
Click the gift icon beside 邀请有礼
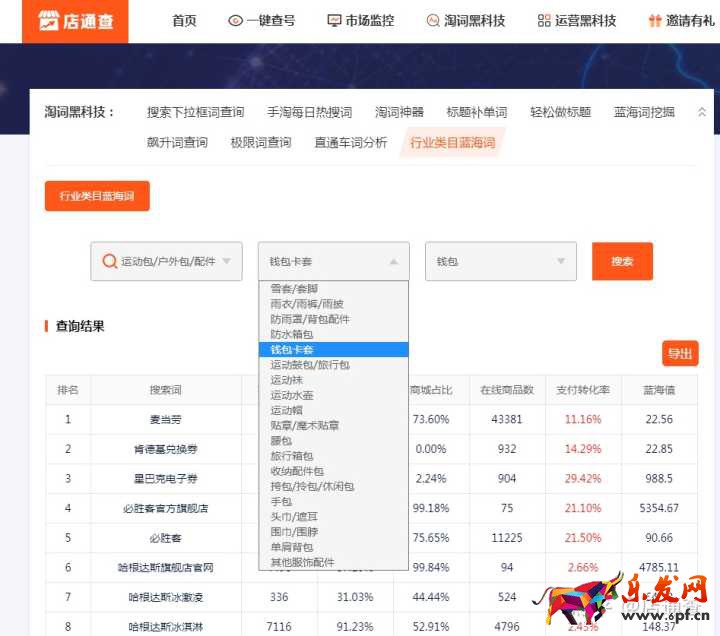tap(655, 21)
